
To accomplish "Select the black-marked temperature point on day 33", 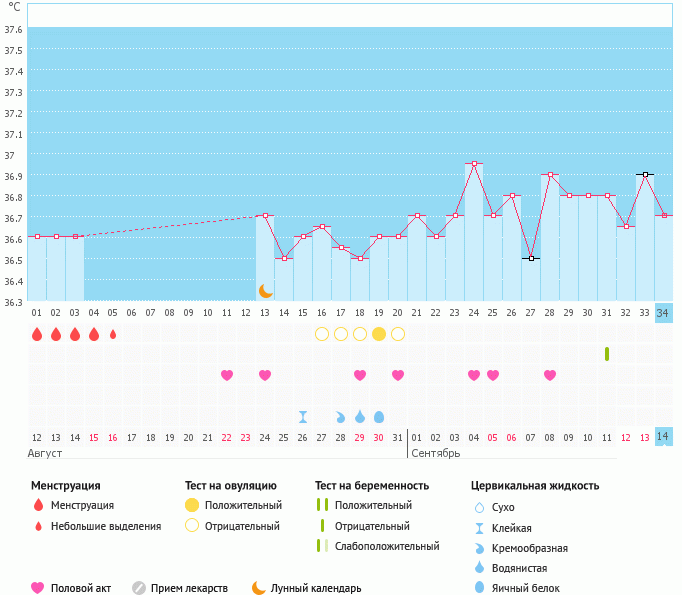I will (645, 174).
